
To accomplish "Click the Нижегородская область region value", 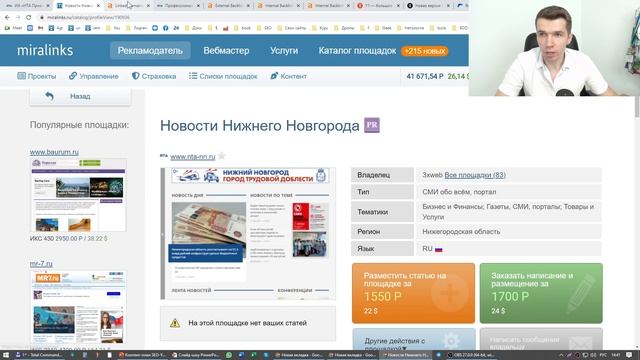I will tap(461, 231).
